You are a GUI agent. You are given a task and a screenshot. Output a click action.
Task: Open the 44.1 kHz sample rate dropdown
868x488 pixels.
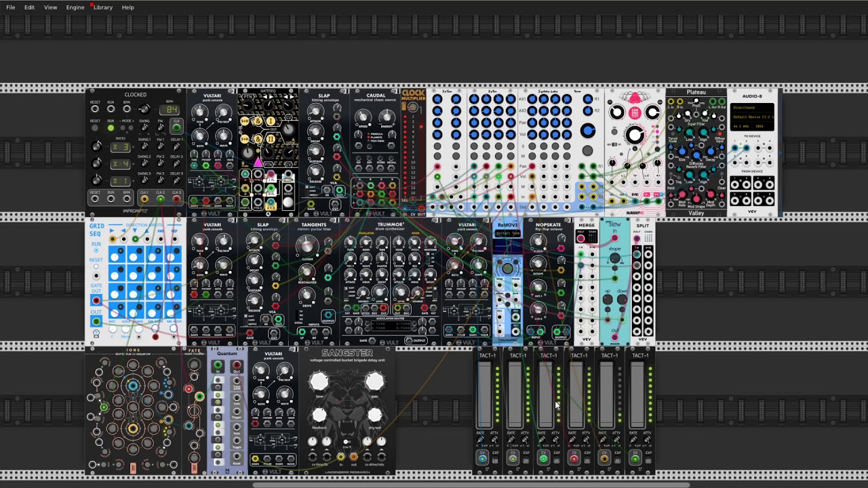741,126
